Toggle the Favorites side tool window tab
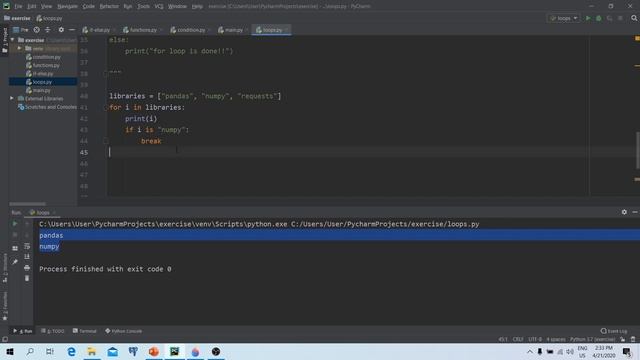This screenshot has height=360, width=640. pyautogui.click(x=5, y=306)
